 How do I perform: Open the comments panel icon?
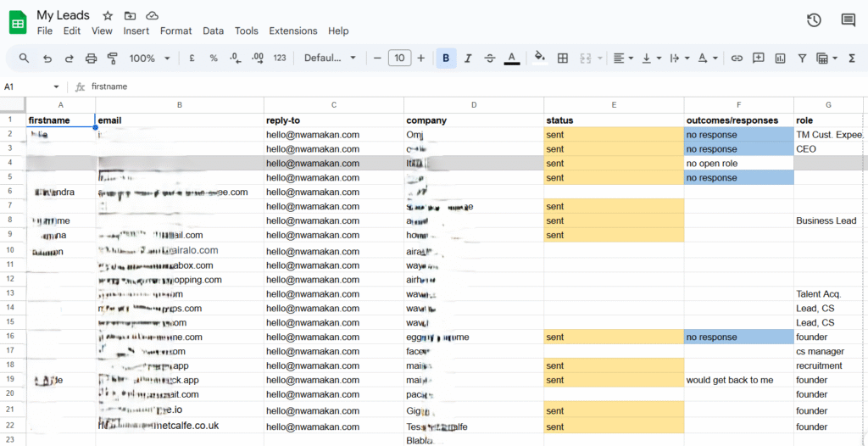tap(848, 20)
